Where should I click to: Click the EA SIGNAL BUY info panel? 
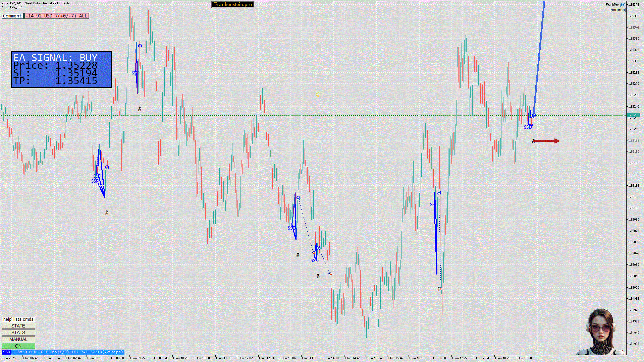(61, 70)
